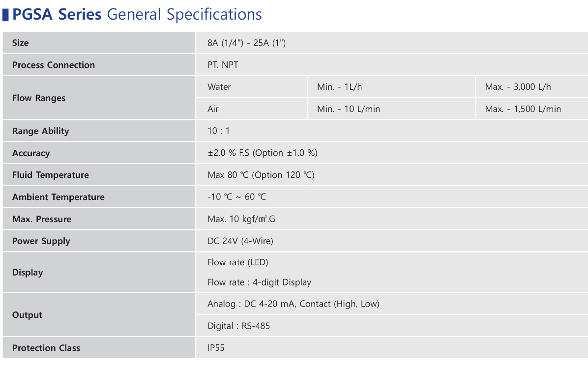Click the 8A (1/4") - 25A (1") value
588x365 pixels.
(x=246, y=43)
